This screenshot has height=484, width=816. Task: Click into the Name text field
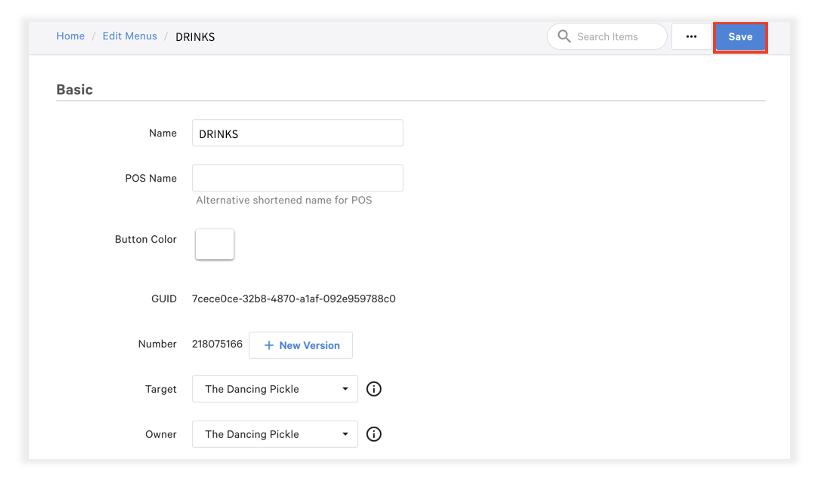pos(297,133)
